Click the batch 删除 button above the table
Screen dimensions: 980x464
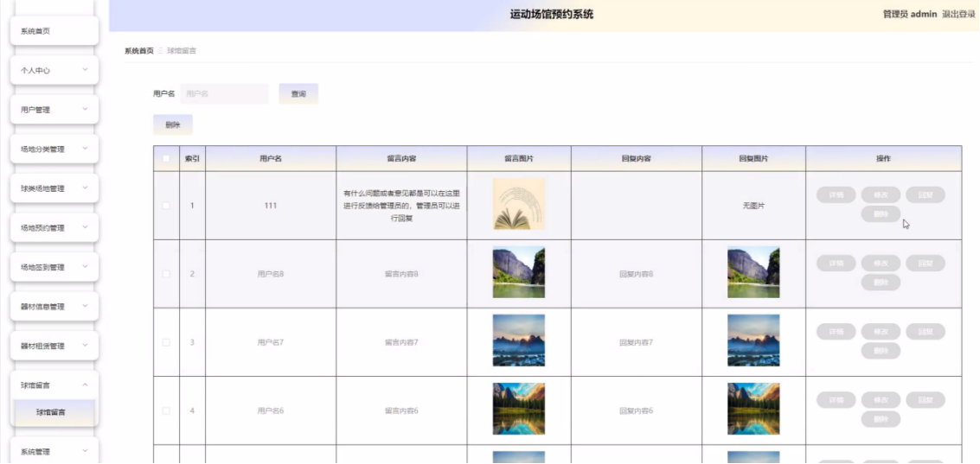172,125
